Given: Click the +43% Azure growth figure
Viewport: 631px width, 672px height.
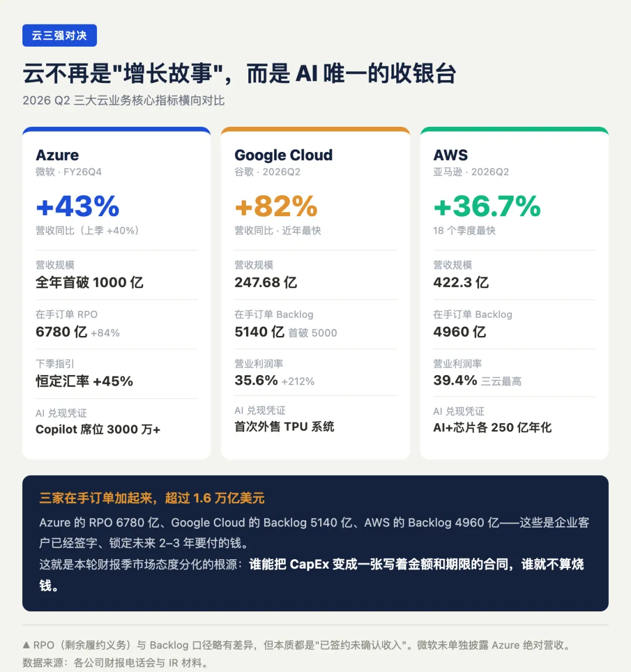Looking at the screenshot, I should tap(78, 206).
